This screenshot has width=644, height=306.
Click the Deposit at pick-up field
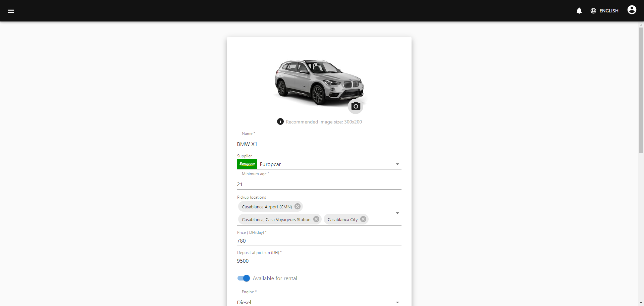tap(319, 261)
